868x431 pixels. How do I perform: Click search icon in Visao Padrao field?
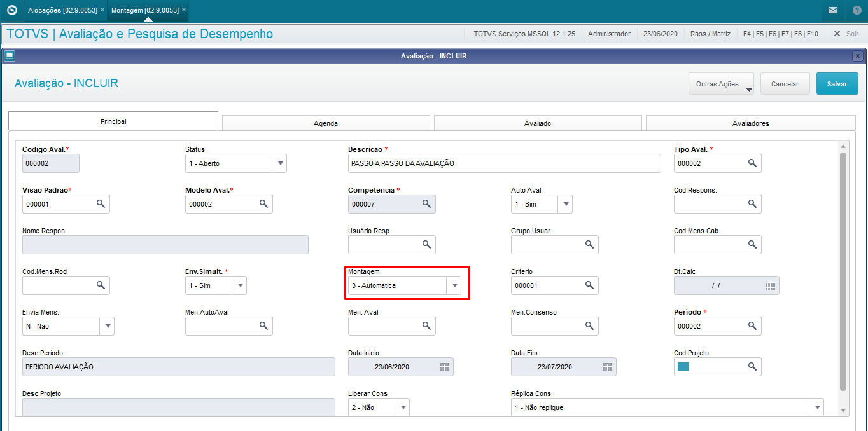click(x=100, y=204)
